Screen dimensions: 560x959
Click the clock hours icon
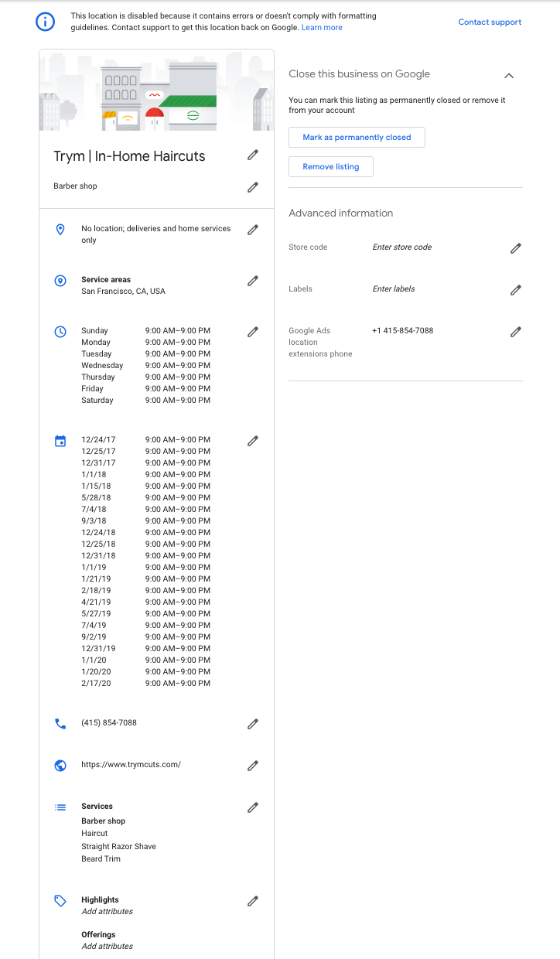[60, 332]
